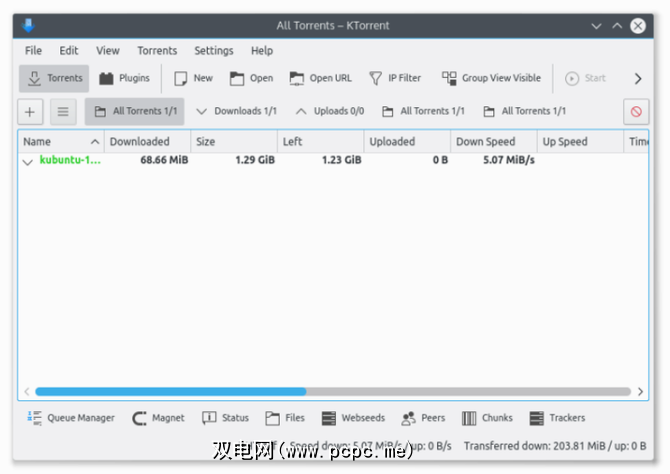Select the highlighted All Torrents 1/1 tab

pyautogui.click(x=135, y=112)
